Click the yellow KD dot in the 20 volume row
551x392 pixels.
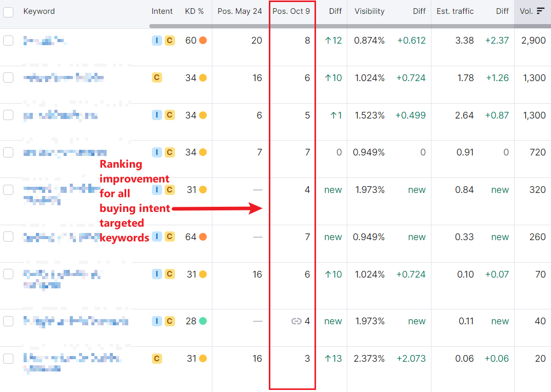pyautogui.click(x=203, y=359)
